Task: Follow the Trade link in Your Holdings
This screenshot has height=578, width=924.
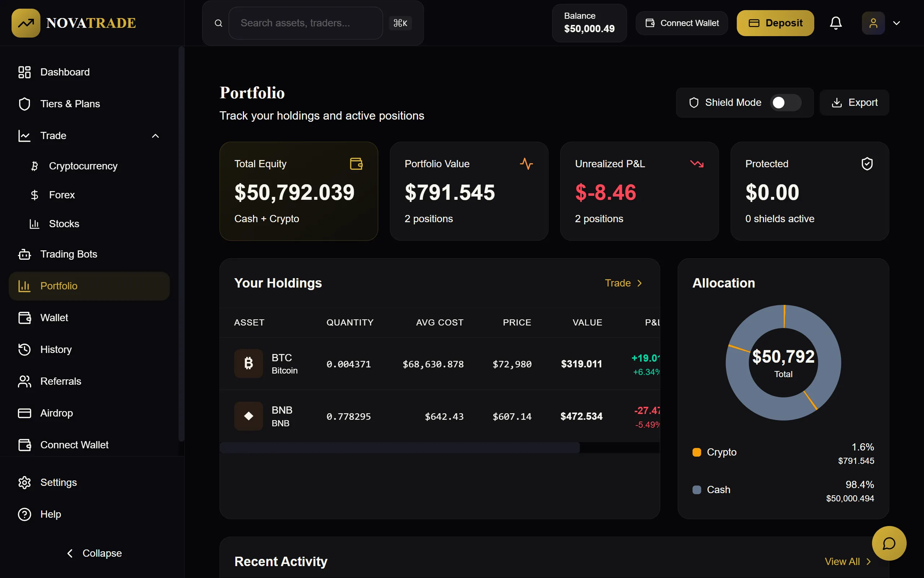Action: pos(623,283)
